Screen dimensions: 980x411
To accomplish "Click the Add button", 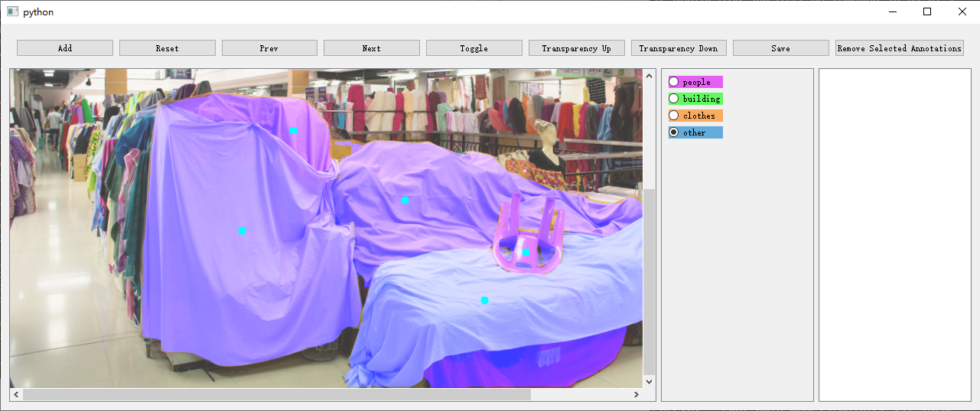I will [x=65, y=48].
